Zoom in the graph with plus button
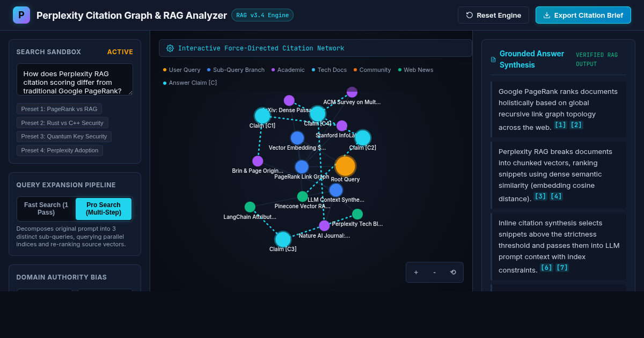Image resolution: width=644 pixels, height=338 pixels. click(416, 272)
